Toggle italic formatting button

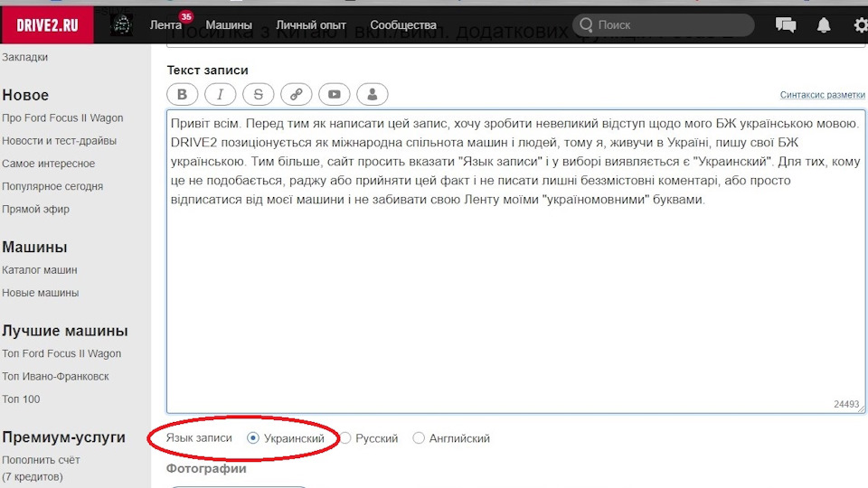click(221, 94)
